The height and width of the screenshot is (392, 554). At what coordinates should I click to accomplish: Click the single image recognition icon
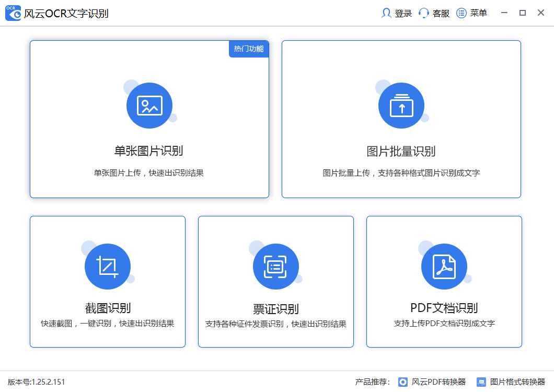[149, 106]
